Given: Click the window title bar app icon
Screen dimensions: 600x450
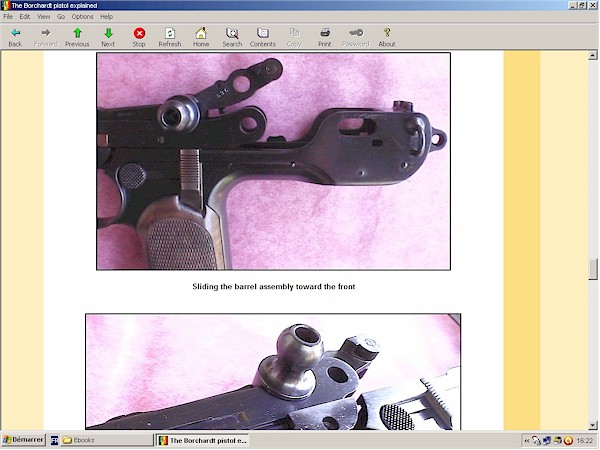Looking at the screenshot, I should tap(5, 5).
